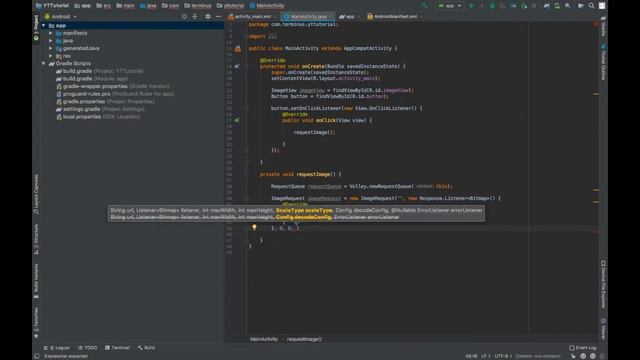Switch to the AndroidManifest.xml editor tab
The width and height of the screenshot is (640, 360).
[x=395, y=17]
